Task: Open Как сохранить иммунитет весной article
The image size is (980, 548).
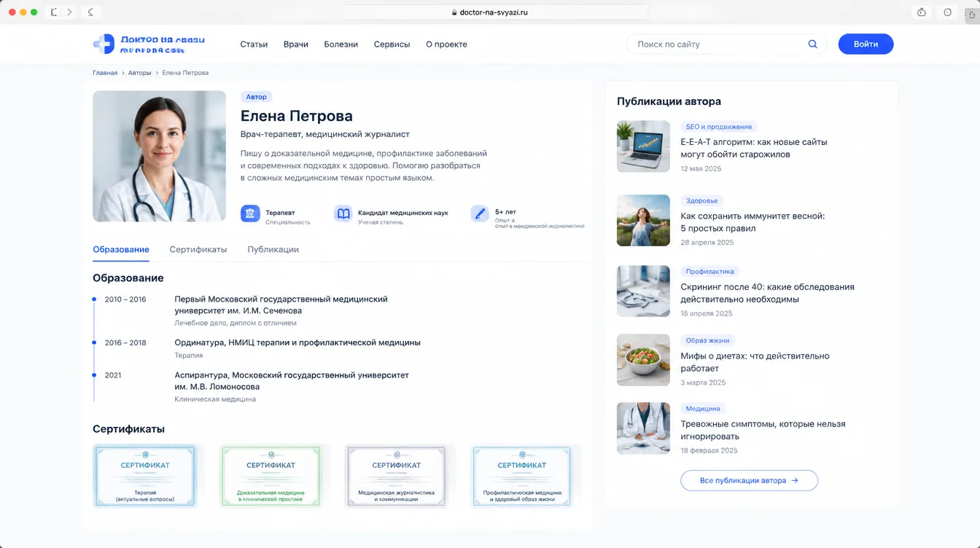Action: [752, 222]
